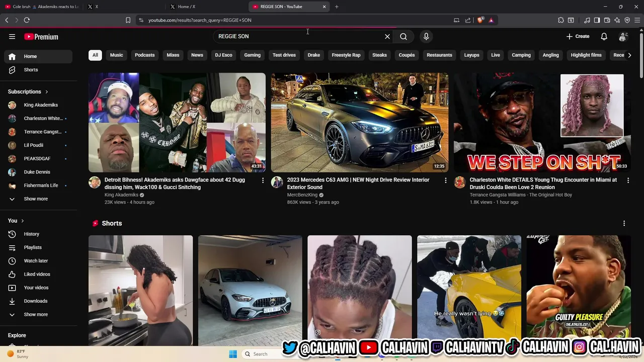Open the Windows Start button
Image resolution: width=644 pixels, height=362 pixels.
[x=233, y=354]
